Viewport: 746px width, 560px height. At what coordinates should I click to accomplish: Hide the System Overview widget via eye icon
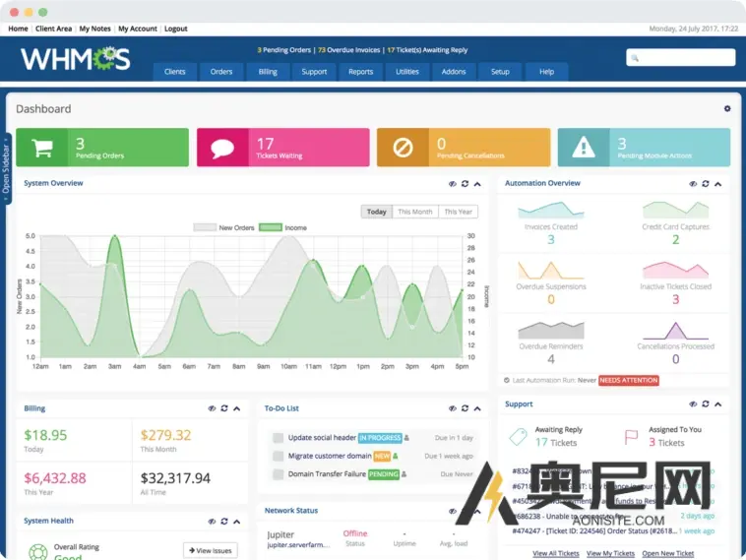pos(453,184)
